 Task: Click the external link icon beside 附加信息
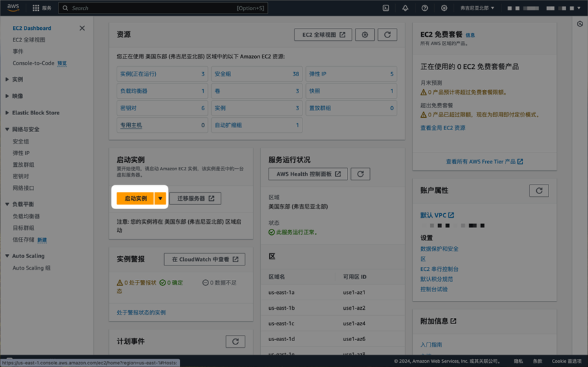coord(453,321)
